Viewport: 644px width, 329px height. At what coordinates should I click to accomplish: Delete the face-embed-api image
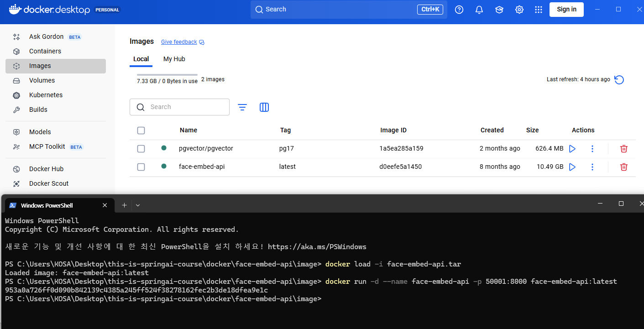click(624, 167)
